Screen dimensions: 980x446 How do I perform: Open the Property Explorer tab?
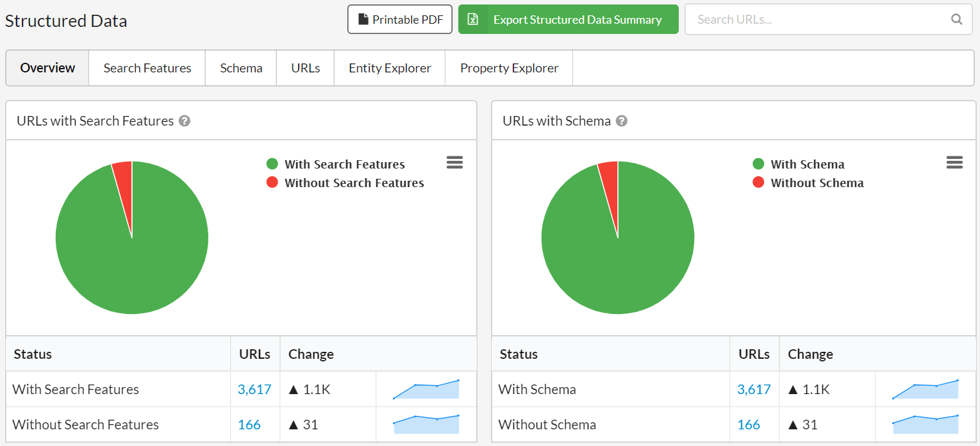pyautogui.click(x=508, y=67)
